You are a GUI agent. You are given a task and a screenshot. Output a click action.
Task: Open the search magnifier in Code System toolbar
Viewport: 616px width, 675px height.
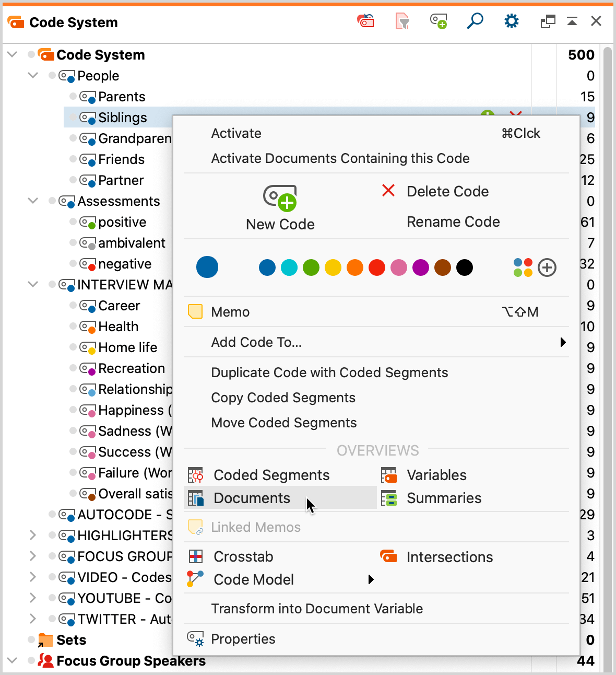[475, 21]
